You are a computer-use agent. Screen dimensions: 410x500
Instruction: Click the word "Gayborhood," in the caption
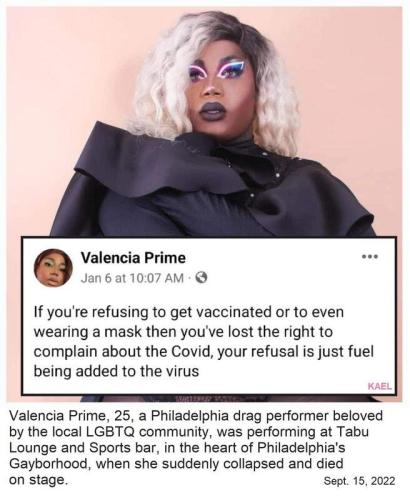pyautogui.click(x=50, y=463)
